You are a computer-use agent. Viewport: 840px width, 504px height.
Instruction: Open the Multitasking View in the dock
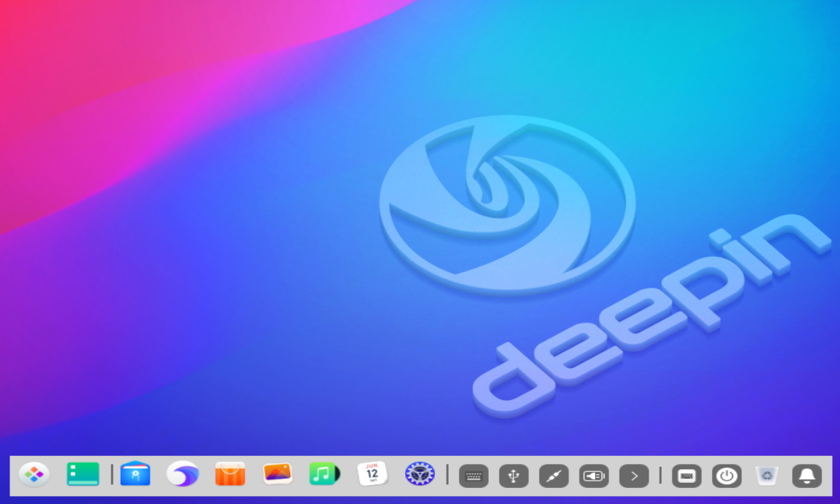coord(83,475)
